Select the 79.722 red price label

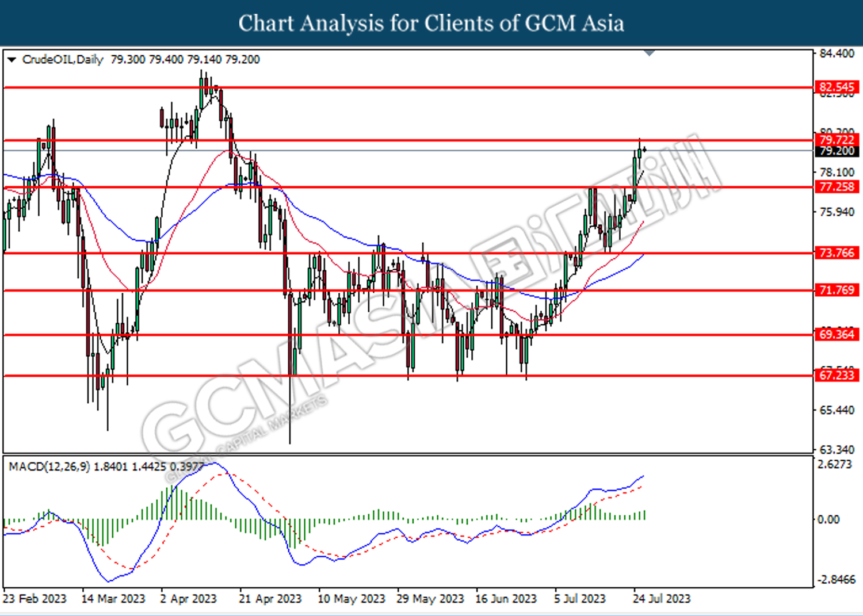click(x=837, y=140)
